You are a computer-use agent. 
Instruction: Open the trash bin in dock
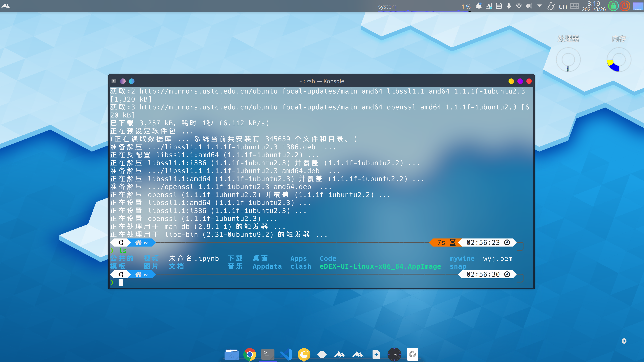point(413,354)
